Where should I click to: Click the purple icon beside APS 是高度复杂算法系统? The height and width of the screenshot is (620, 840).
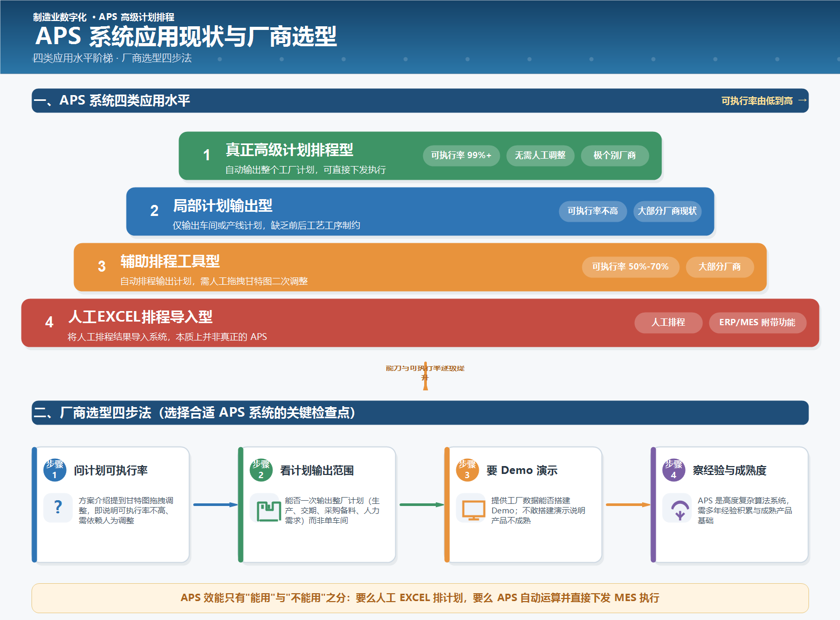point(680,509)
